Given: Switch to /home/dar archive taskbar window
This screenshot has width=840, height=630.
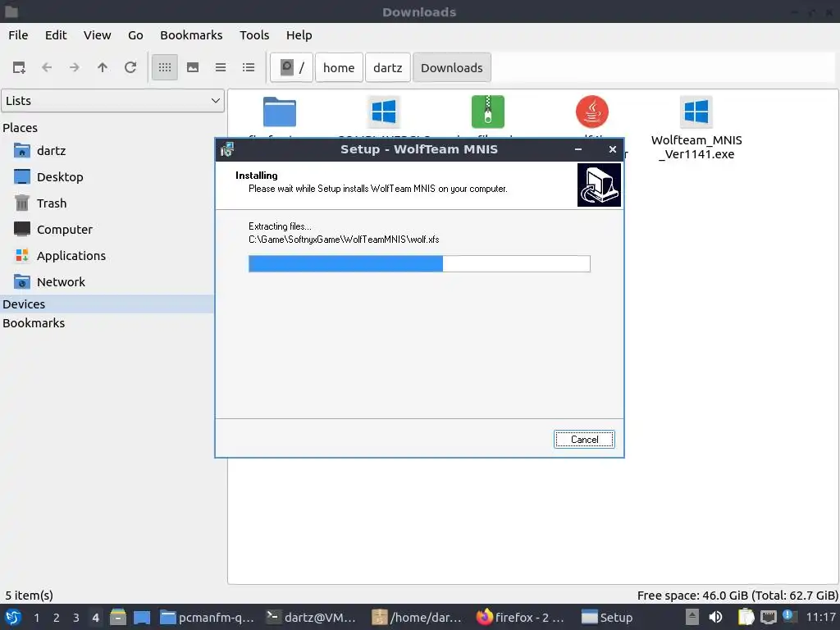Looking at the screenshot, I should click(418, 618).
